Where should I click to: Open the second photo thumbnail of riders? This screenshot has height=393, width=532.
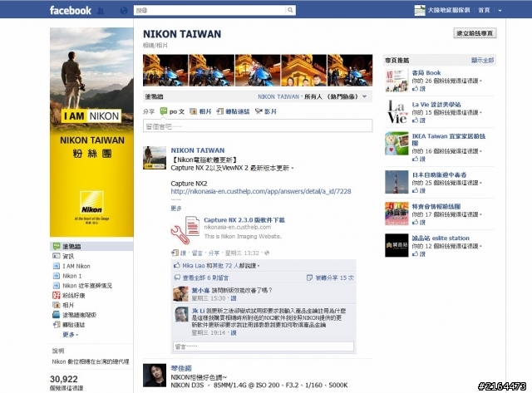click(211, 70)
